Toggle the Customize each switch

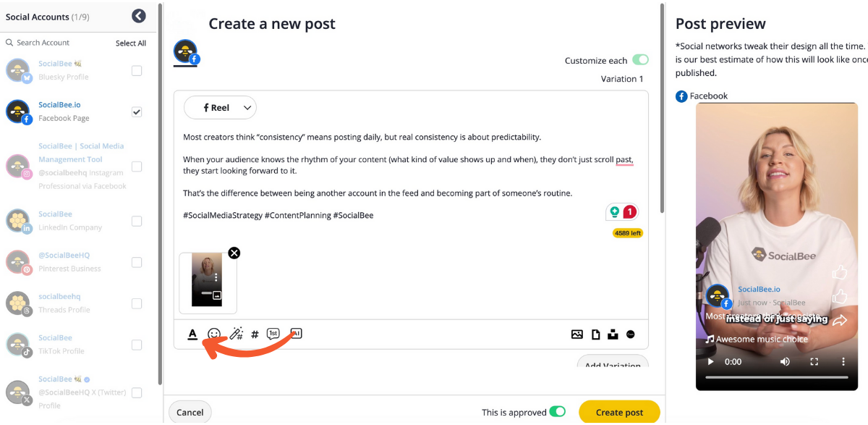(x=639, y=60)
